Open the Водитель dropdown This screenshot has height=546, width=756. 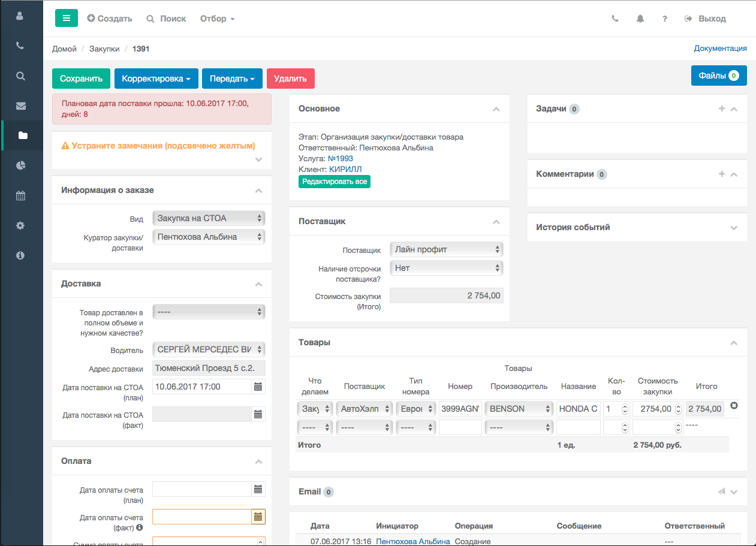pos(209,349)
